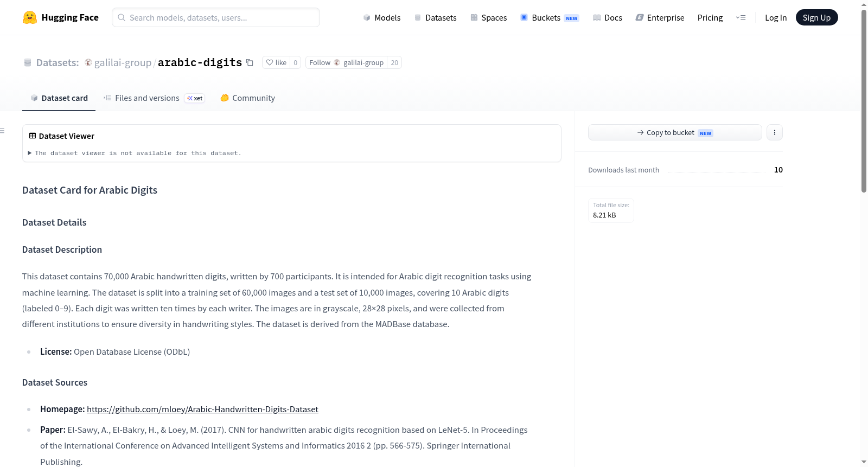Click the arabic-digits dataset title
This screenshot has height=467, width=868.
coord(200,62)
